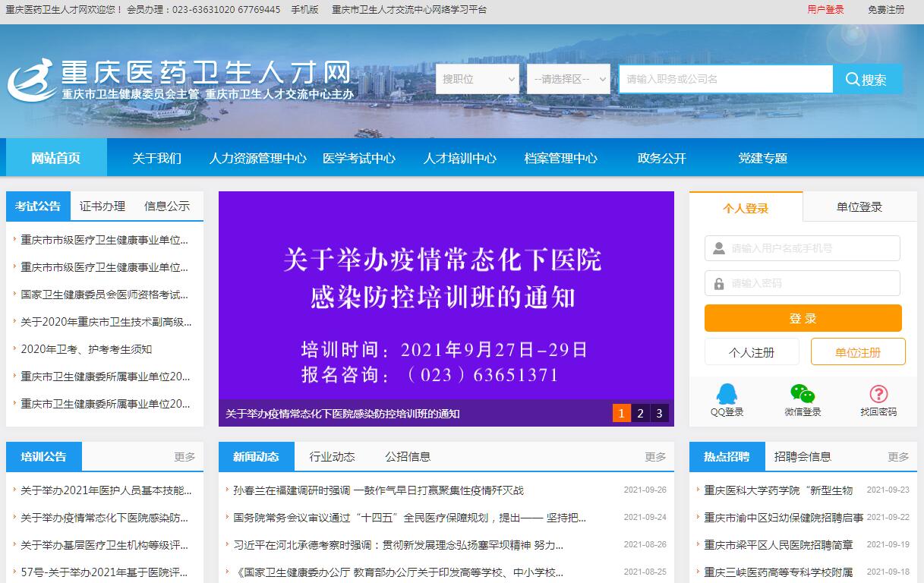Screen dimensions: 924x583
Task: Click the lock icon in password field
Action: tap(717, 284)
